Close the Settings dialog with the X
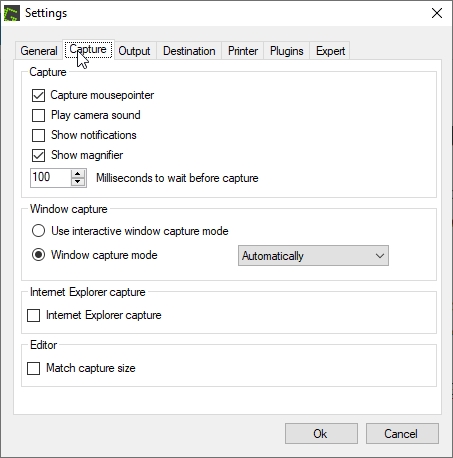 coord(437,13)
